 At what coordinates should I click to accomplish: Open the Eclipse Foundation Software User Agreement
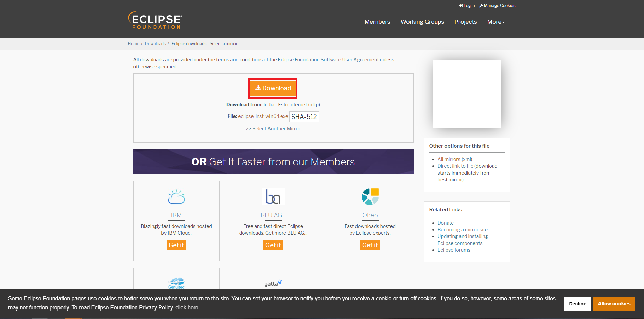(x=328, y=60)
